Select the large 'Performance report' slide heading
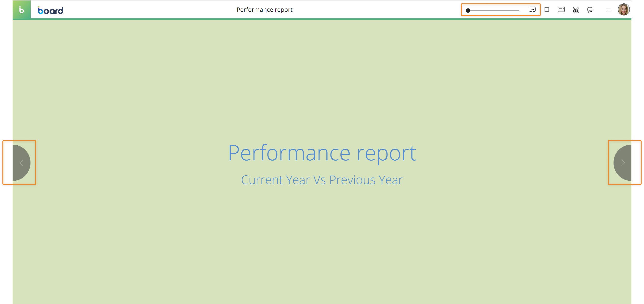 [322, 153]
